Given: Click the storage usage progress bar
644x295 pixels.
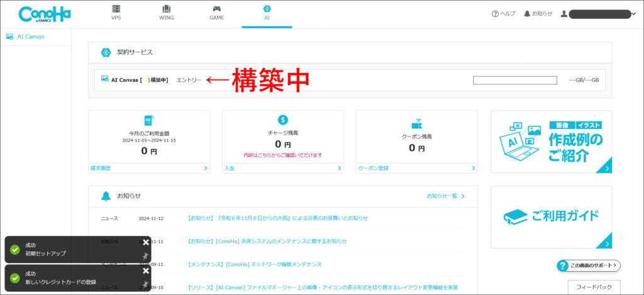Looking at the screenshot, I should point(514,80).
